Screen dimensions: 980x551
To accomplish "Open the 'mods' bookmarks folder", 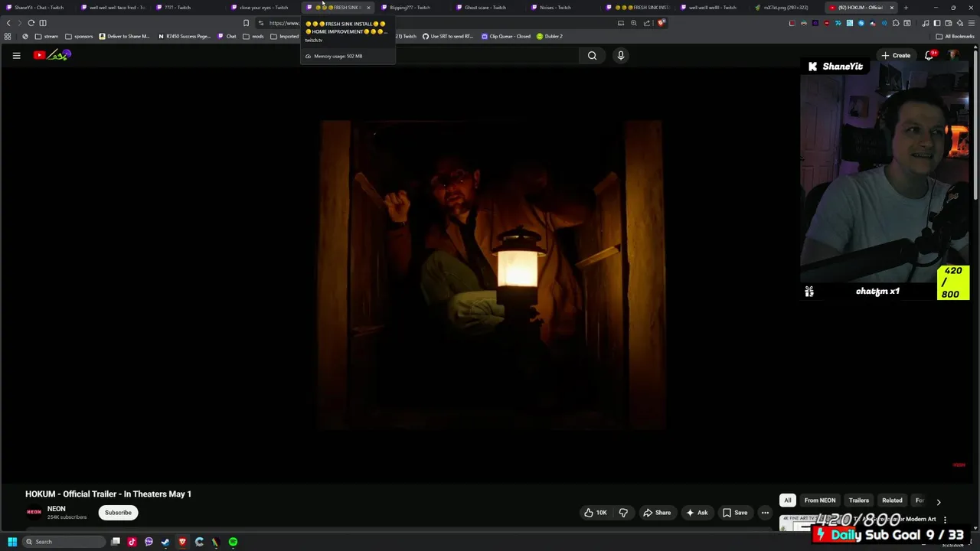I will pos(253,36).
